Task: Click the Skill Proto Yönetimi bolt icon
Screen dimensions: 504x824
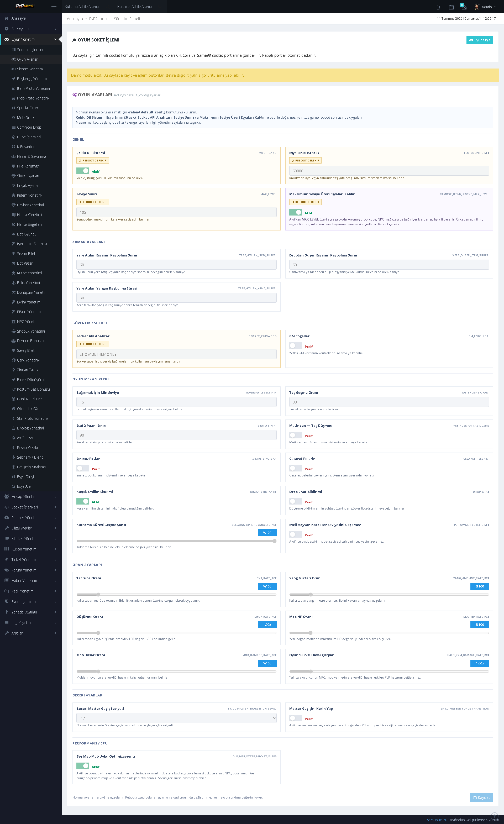Action: 13,418
